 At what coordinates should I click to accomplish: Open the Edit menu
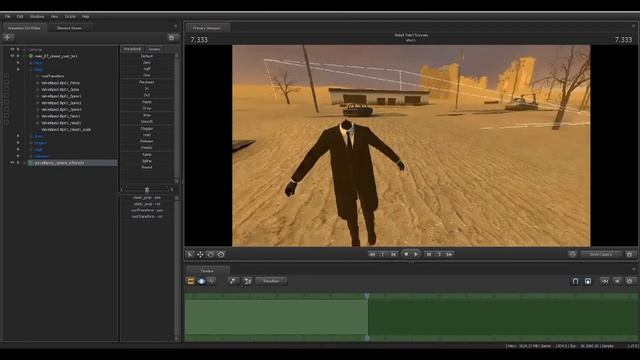(x=20, y=16)
